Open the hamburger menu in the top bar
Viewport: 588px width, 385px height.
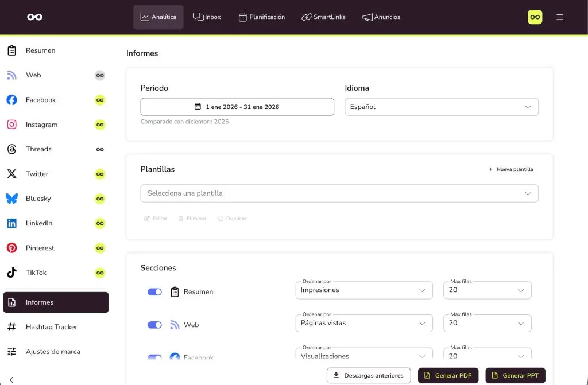click(560, 17)
